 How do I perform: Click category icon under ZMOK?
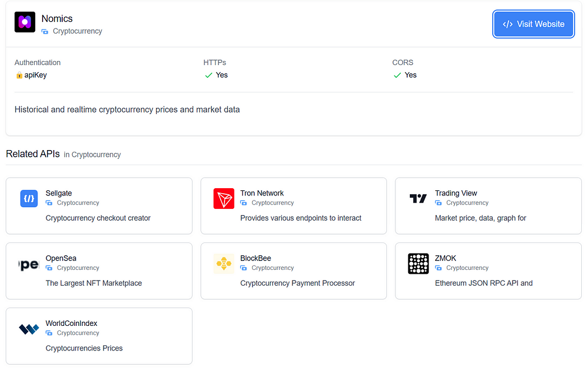click(438, 268)
